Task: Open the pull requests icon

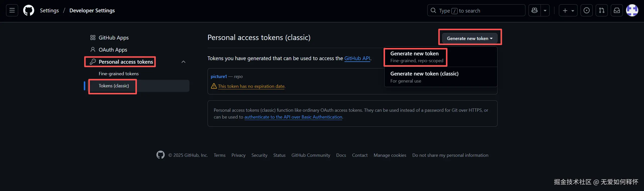Action: [x=601, y=11]
